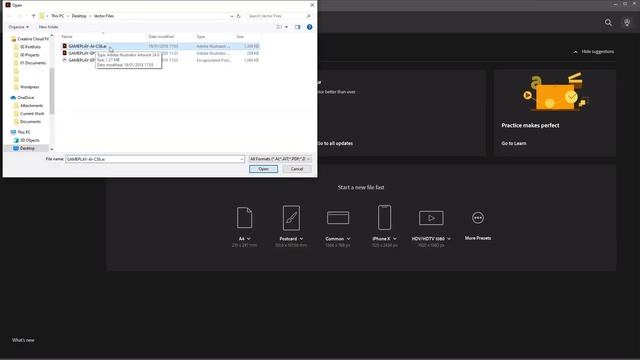The image size is (640, 360).
Task: Click the EPS file's round icon
Action: point(64,60)
